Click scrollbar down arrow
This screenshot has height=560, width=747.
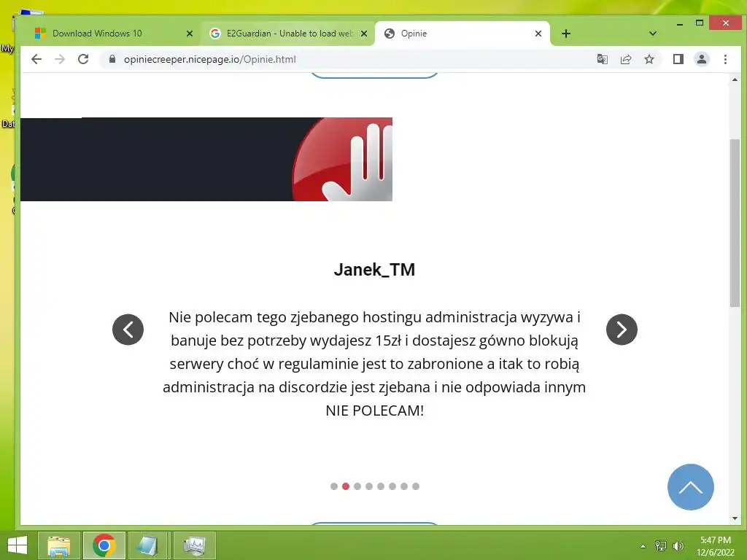click(735, 518)
